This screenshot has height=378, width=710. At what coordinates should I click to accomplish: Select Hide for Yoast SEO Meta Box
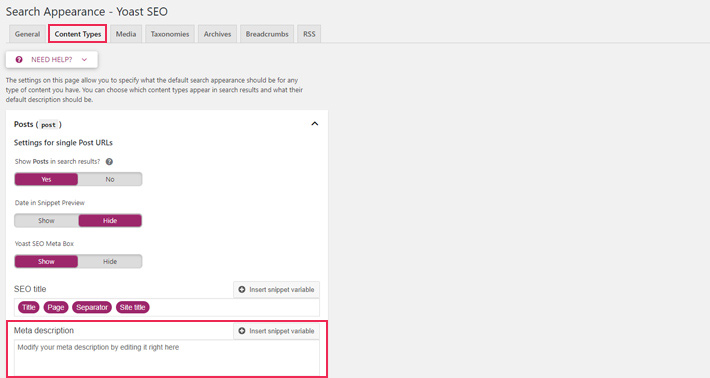point(110,262)
